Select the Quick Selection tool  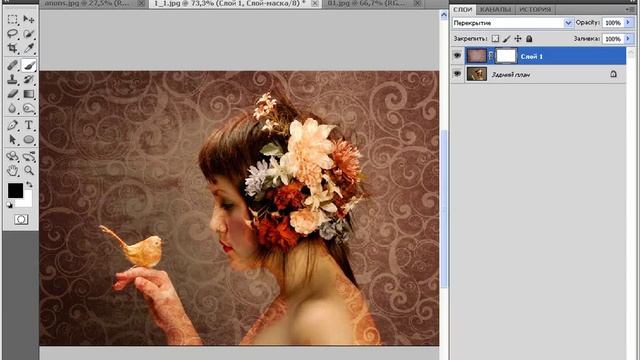click(x=29, y=34)
